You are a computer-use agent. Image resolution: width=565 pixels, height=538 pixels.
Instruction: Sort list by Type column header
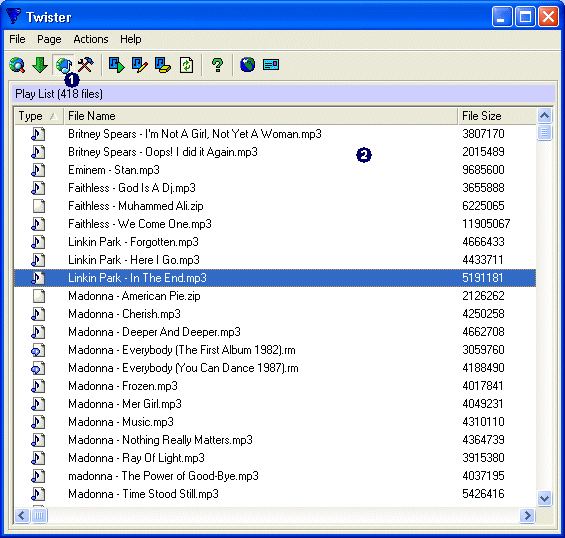(39, 116)
